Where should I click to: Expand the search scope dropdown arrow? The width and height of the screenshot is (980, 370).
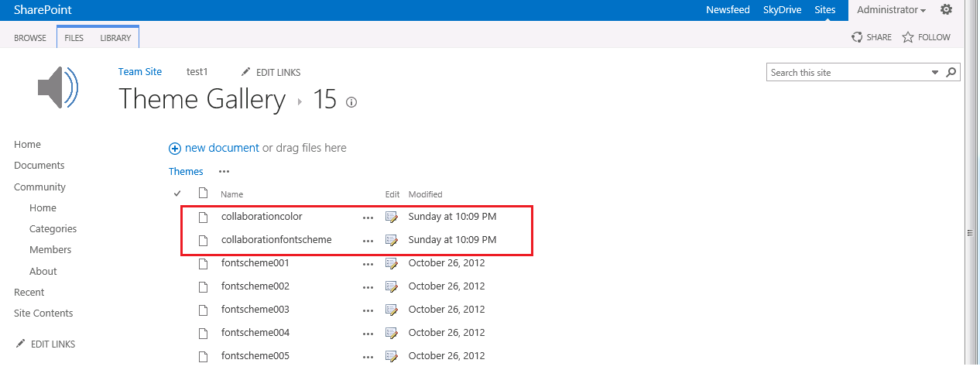tap(935, 72)
